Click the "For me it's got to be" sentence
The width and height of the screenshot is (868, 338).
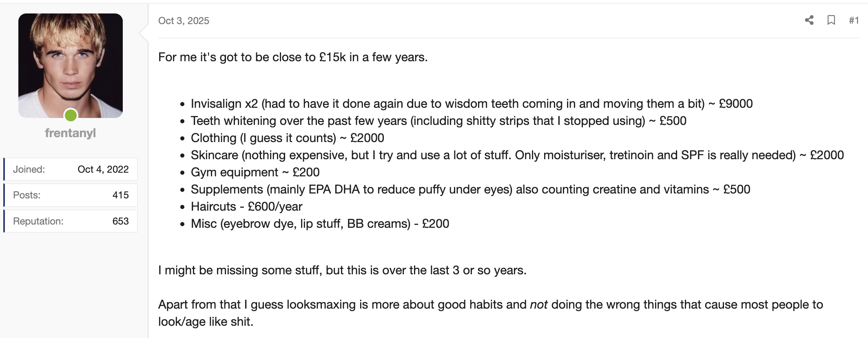292,57
